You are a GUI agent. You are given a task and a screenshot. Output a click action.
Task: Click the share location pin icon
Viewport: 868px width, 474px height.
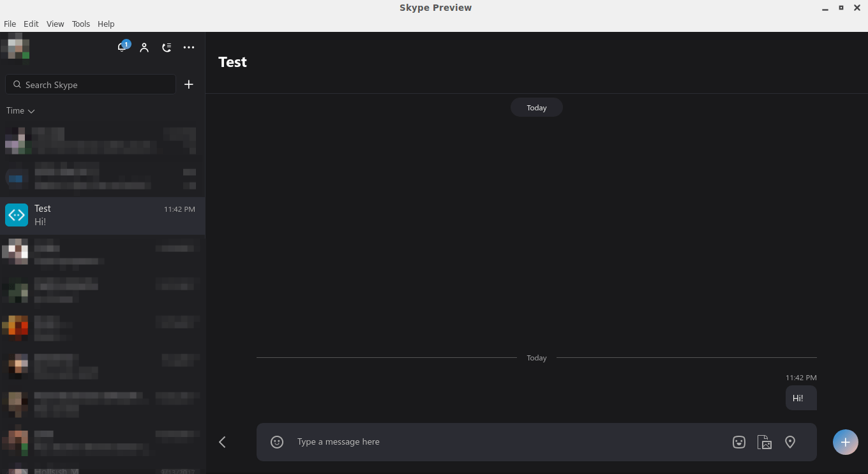tap(790, 441)
